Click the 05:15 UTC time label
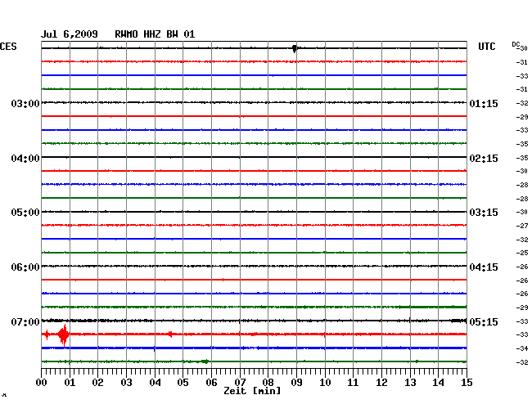532x404 pixels. (484, 321)
